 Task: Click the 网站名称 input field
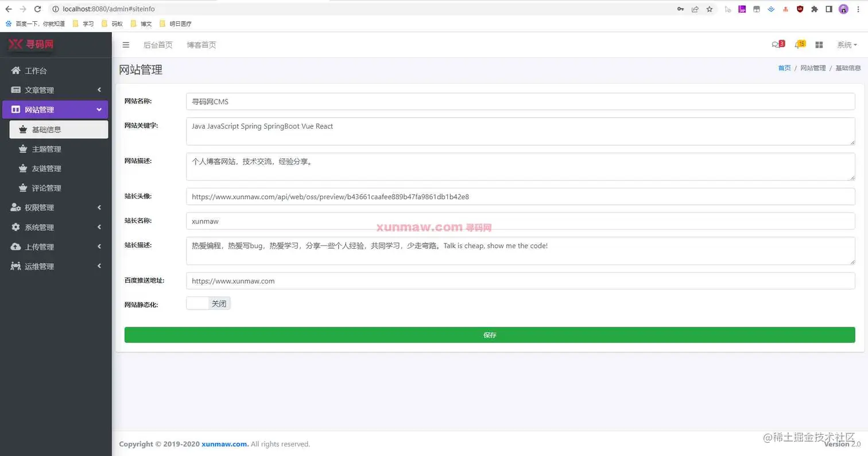pyautogui.click(x=521, y=102)
